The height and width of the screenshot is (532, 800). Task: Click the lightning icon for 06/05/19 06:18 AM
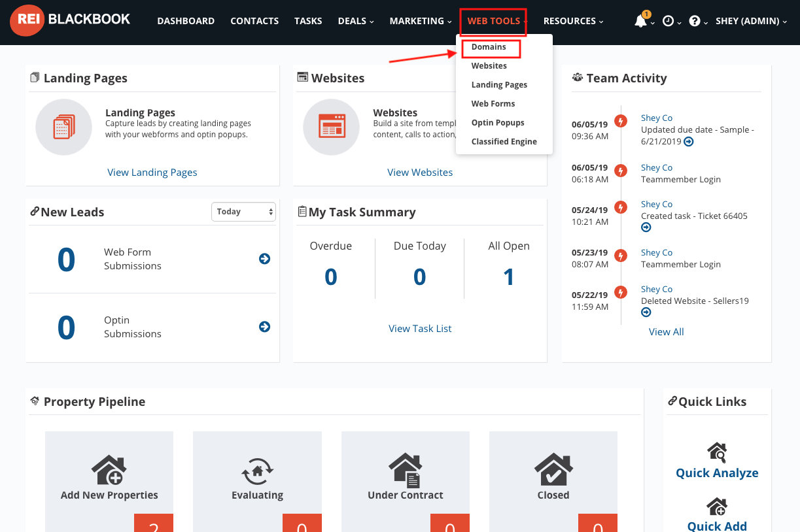[621, 171]
